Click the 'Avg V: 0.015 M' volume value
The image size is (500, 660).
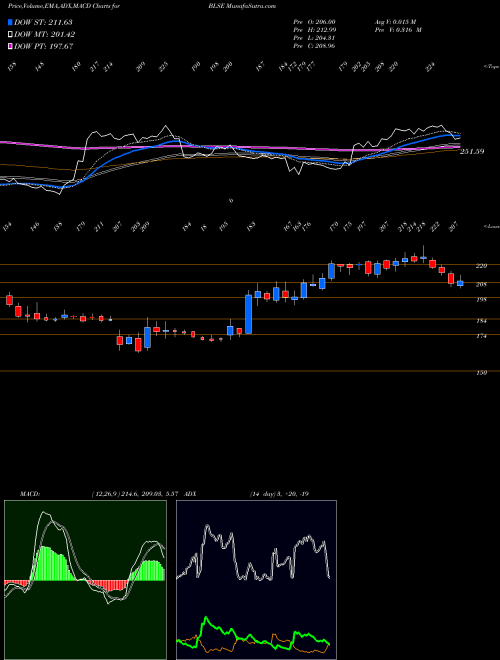pos(398,22)
